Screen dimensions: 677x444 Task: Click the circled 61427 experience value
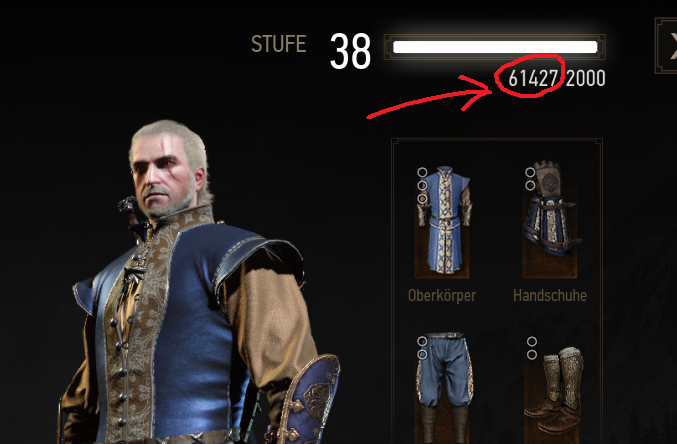(x=533, y=79)
